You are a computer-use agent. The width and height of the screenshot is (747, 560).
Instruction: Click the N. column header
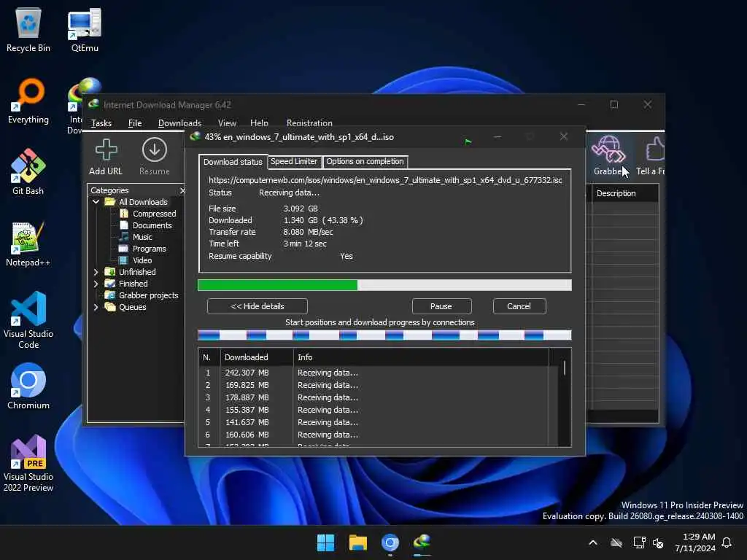point(209,357)
